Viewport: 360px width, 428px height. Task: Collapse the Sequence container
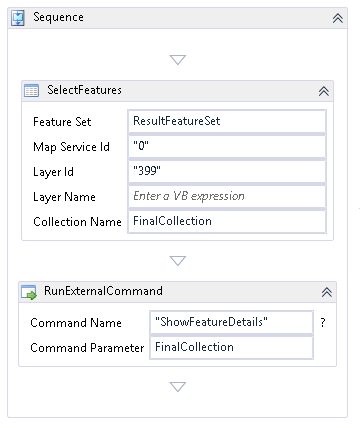(x=338, y=18)
